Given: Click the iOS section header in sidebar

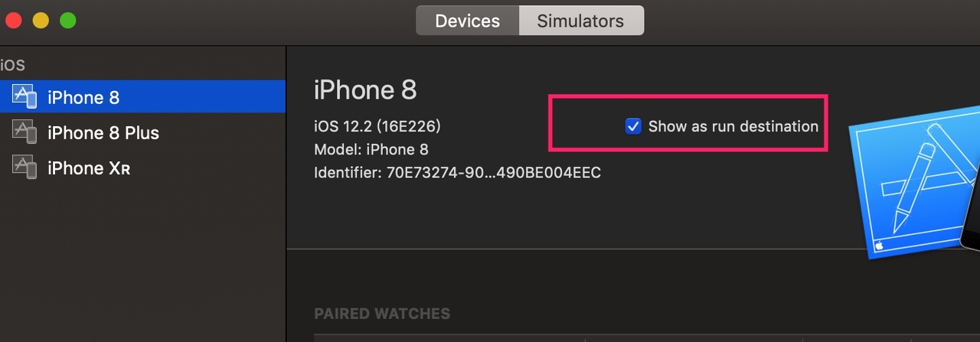Looking at the screenshot, I should [13, 67].
